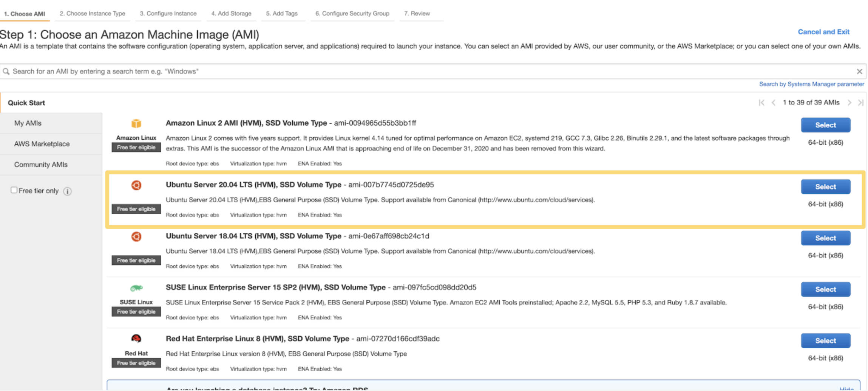Click the Ubuntu Server 20.04 logo icon
868x391 pixels.
pos(136,185)
